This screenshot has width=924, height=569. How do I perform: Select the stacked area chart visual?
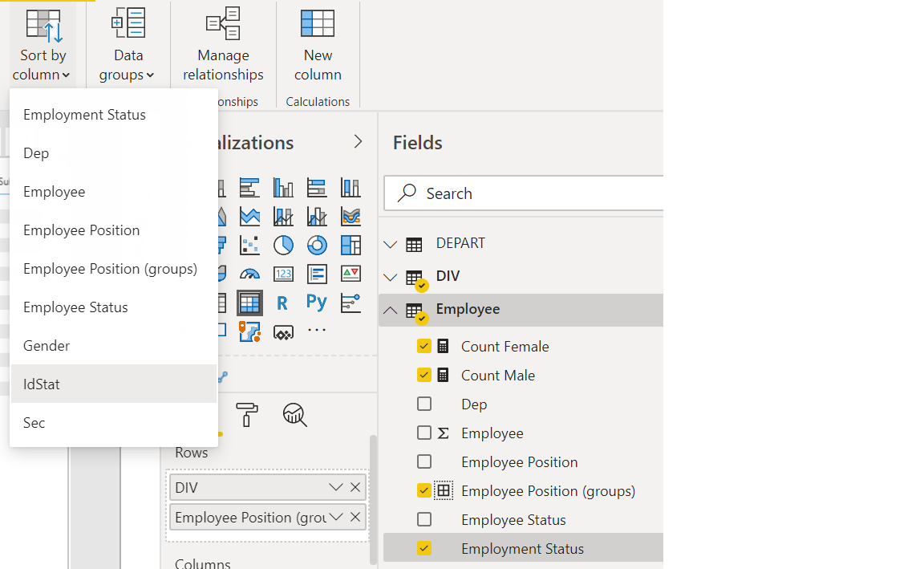click(x=250, y=217)
